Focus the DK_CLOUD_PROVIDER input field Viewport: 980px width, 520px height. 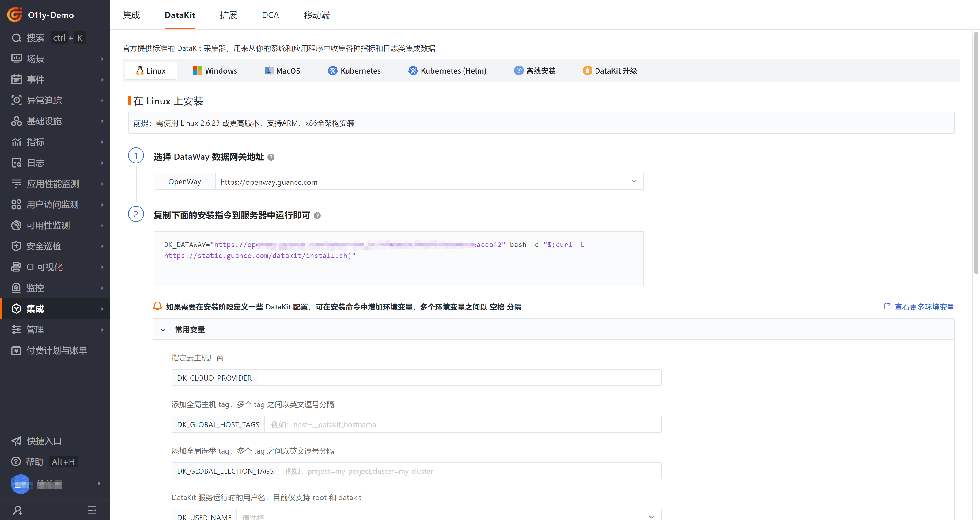(459, 377)
